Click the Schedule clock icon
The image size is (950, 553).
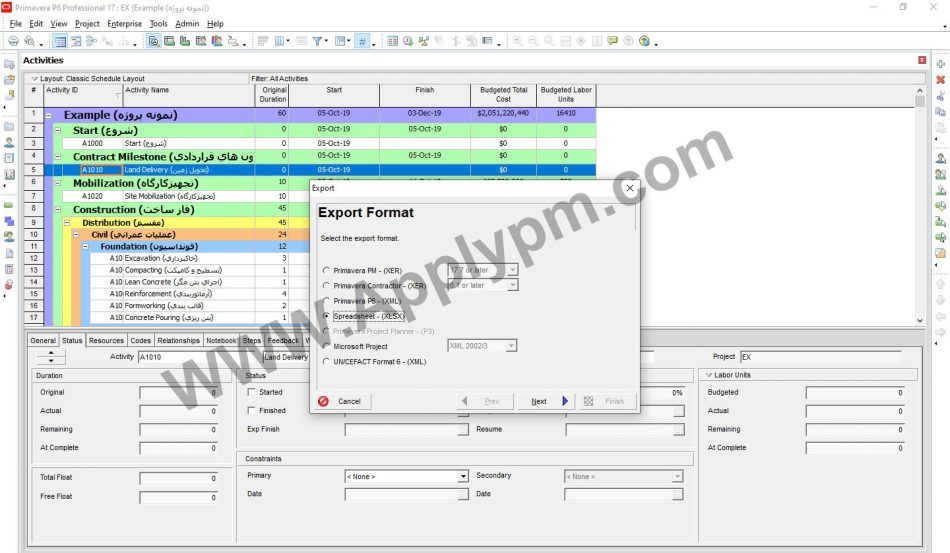point(408,41)
